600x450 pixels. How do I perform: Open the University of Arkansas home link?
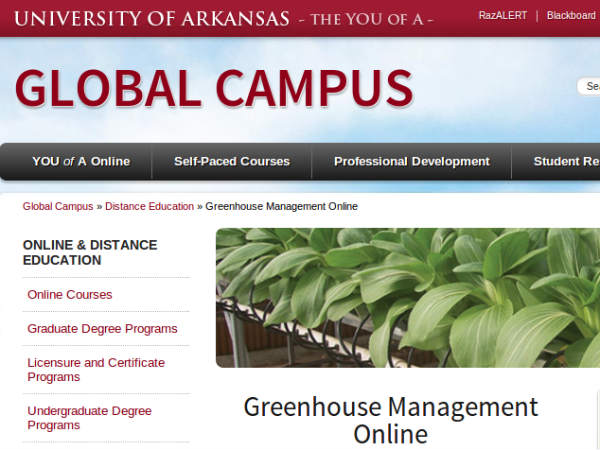pos(152,19)
